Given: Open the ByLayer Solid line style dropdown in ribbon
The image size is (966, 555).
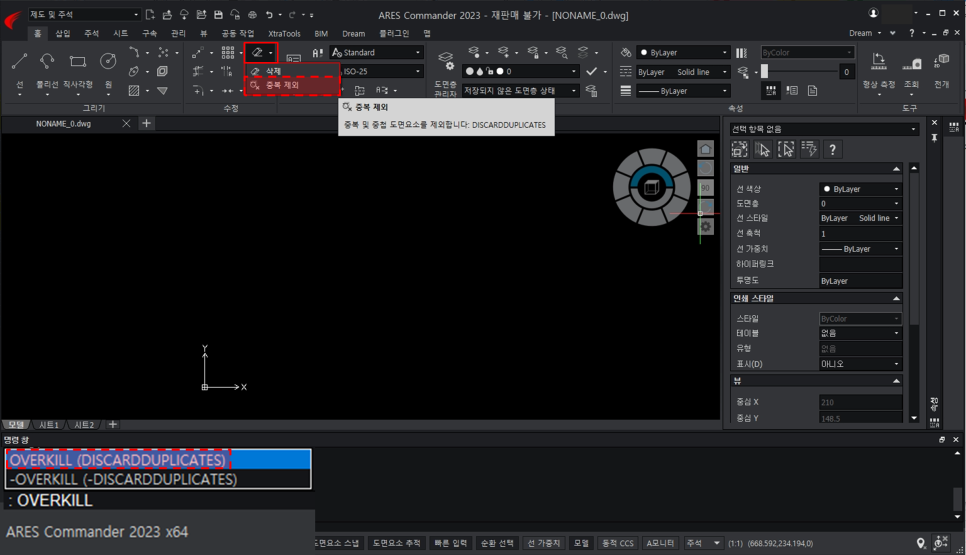Looking at the screenshot, I should [x=683, y=71].
